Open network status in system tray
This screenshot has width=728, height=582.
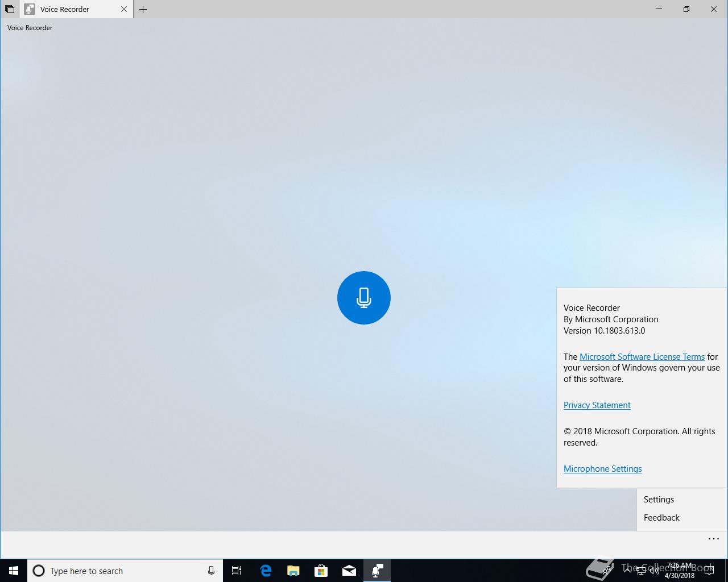[x=641, y=571]
